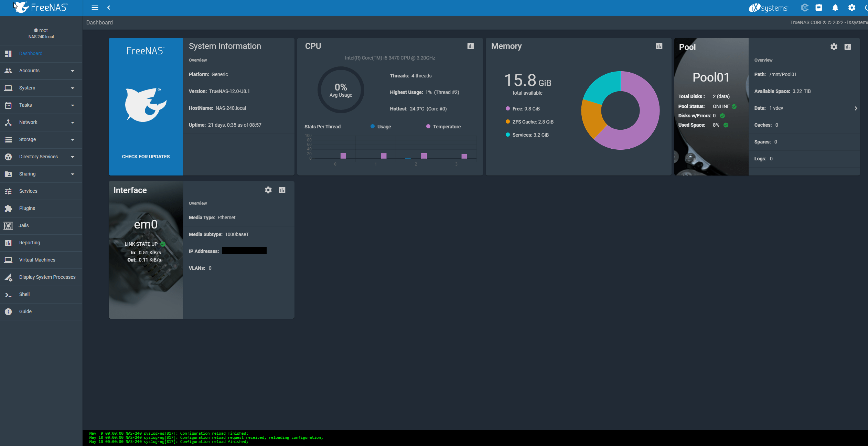Open the Jails section in sidebar

tap(24, 225)
